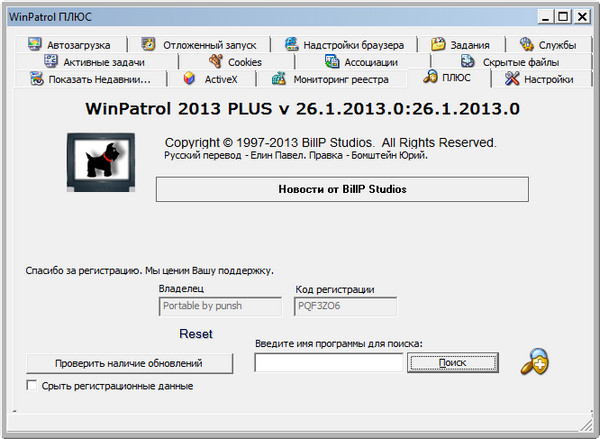Click the Скрытые файлы icon
600x439 pixels.
point(467,61)
